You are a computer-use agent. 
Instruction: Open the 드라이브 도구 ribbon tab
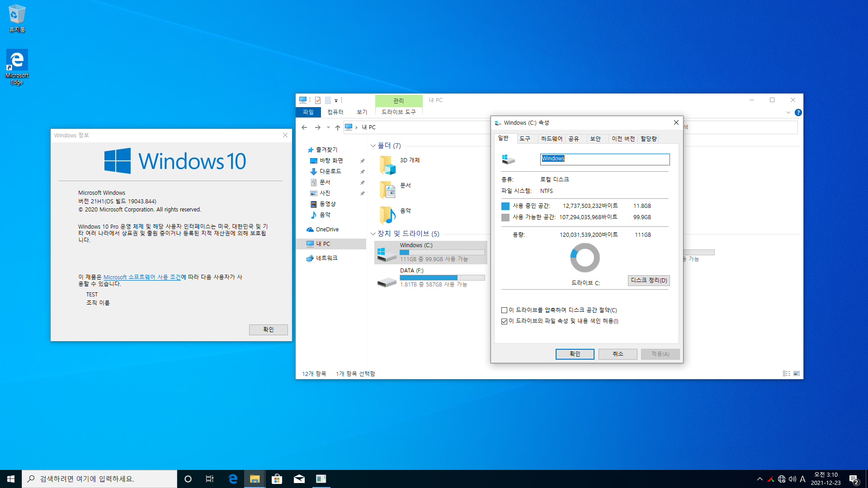(x=399, y=112)
